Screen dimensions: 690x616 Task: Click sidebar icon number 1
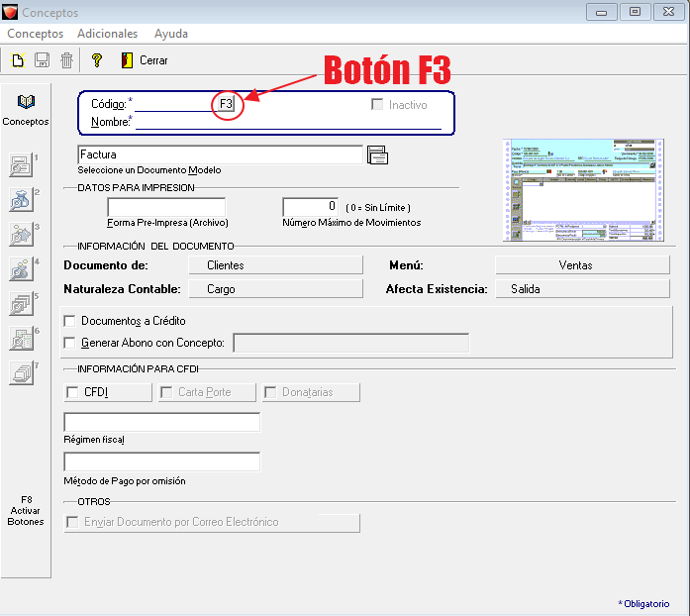click(22, 165)
